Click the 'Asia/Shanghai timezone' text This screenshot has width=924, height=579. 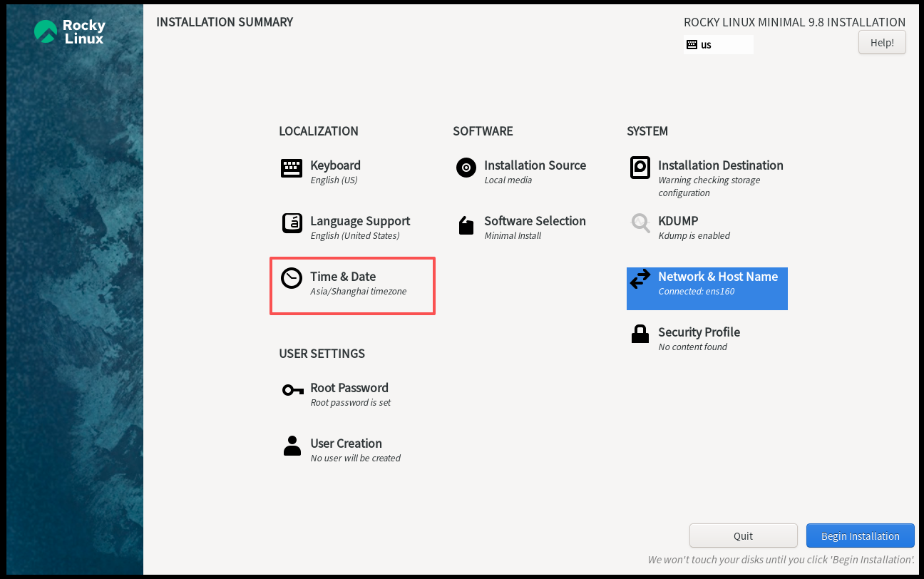tap(359, 292)
